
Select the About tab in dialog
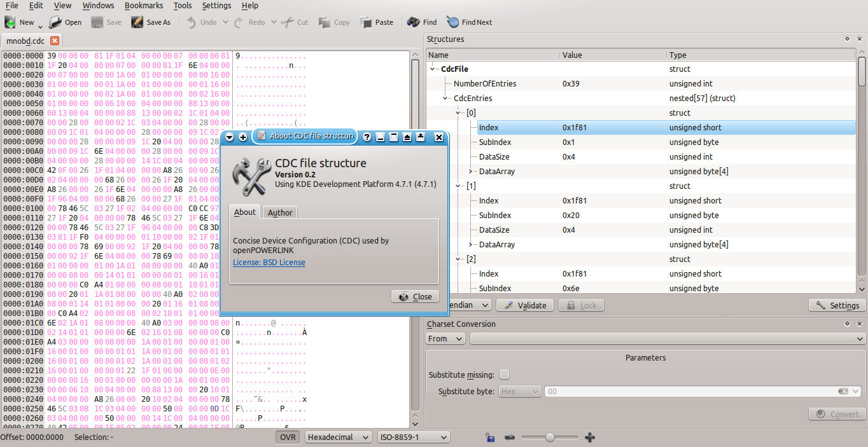click(x=245, y=212)
